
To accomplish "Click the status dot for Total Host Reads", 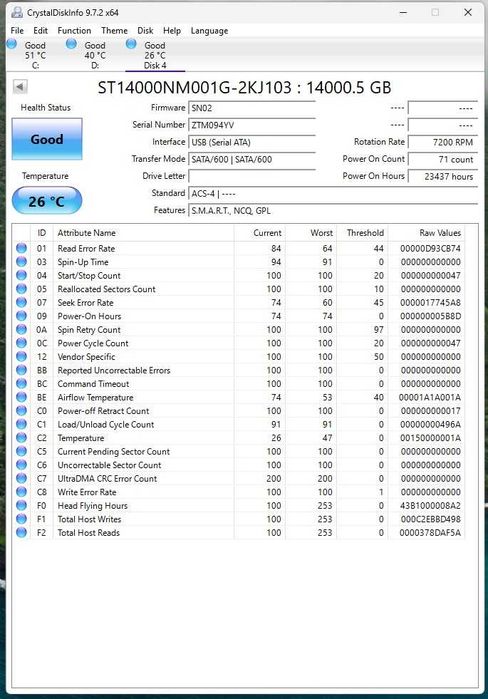I will click(x=21, y=532).
